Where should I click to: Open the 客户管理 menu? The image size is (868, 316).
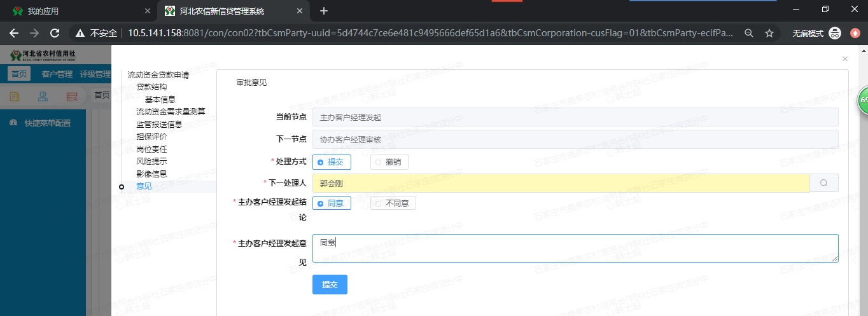tap(57, 74)
